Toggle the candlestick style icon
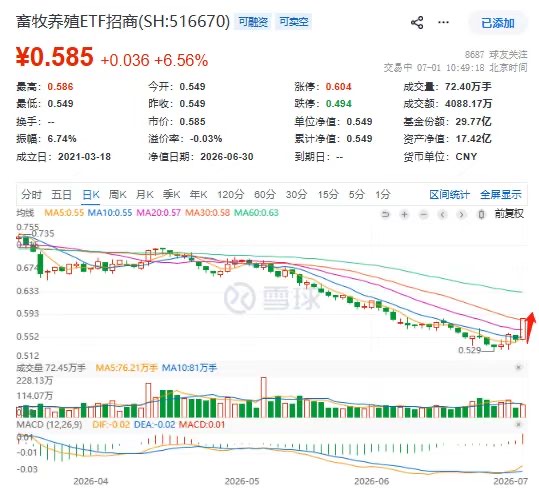This screenshot has width=539, height=495. tap(481, 215)
